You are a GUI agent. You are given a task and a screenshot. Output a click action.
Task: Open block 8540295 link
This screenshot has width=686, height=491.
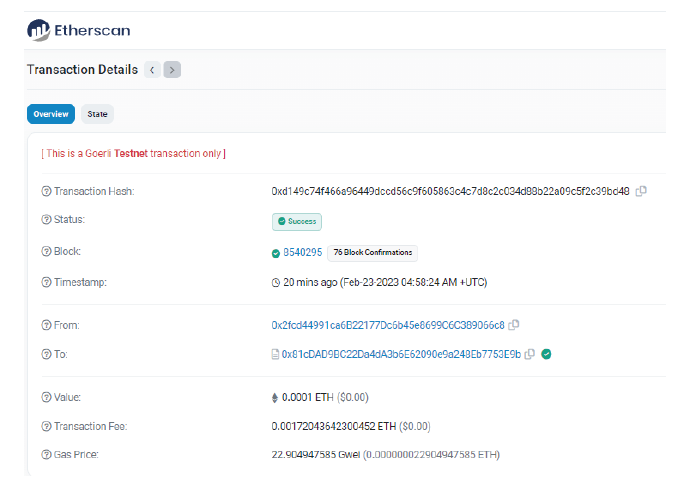click(x=303, y=253)
